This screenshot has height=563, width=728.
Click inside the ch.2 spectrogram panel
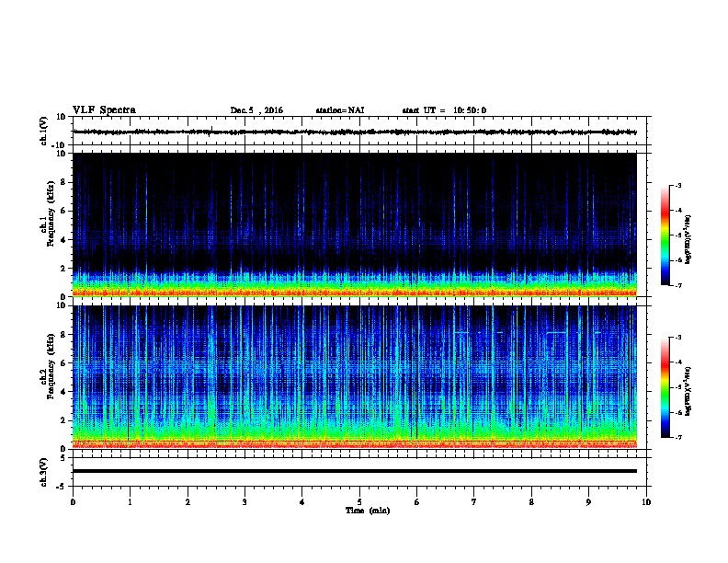pyautogui.click(x=355, y=377)
